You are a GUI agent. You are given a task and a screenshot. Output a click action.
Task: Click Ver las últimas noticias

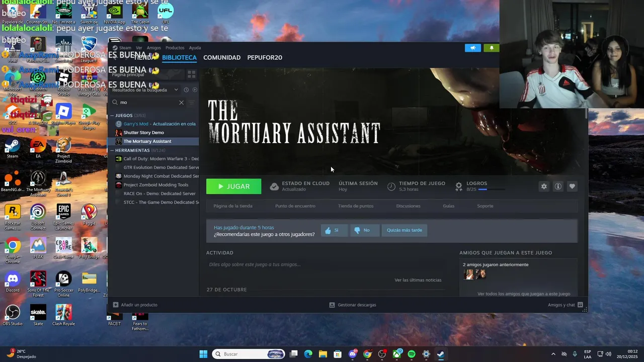418,280
